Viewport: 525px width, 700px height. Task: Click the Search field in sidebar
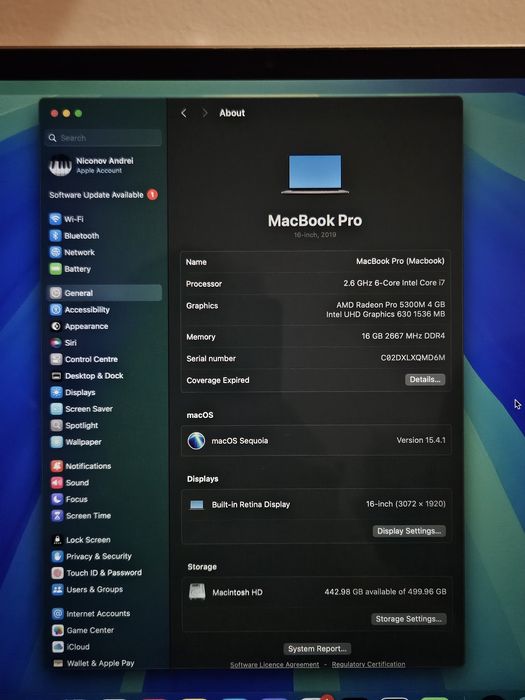click(x=103, y=138)
